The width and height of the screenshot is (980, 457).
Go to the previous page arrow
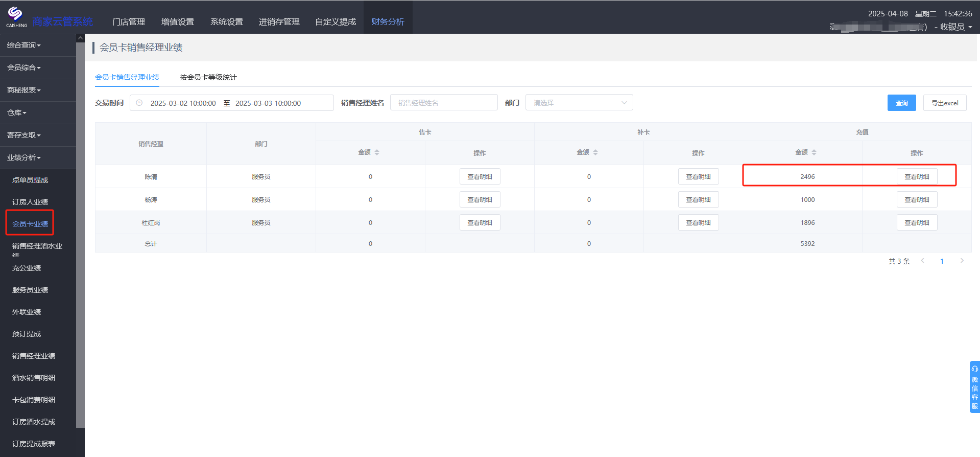point(922,261)
